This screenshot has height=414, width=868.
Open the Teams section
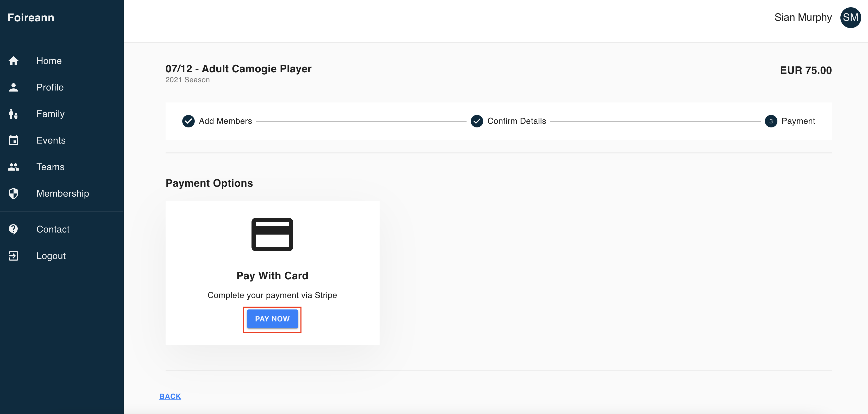pyautogui.click(x=62, y=167)
